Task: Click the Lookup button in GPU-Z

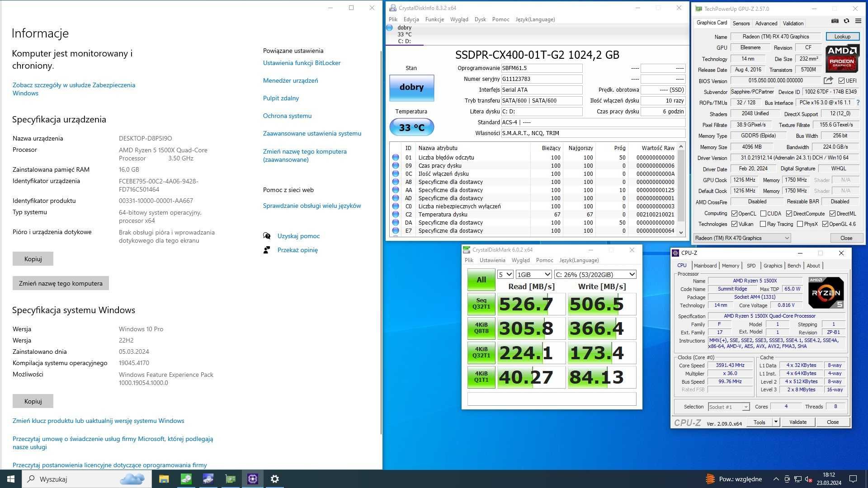Action: click(x=842, y=37)
